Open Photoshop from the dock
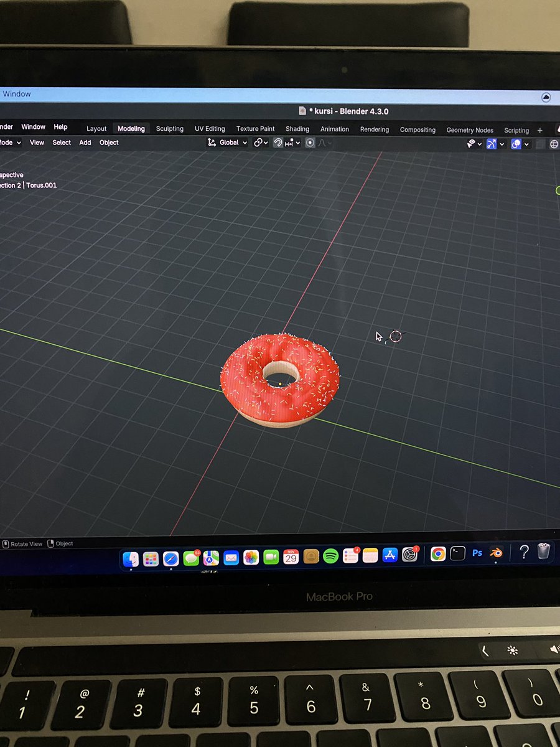560x747 pixels. point(477,552)
